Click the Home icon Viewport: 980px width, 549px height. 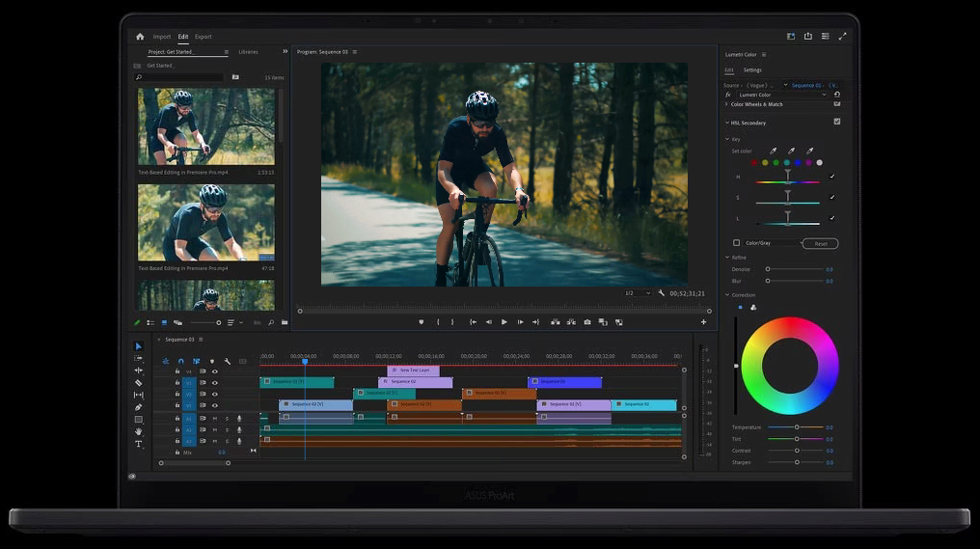click(140, 37)
